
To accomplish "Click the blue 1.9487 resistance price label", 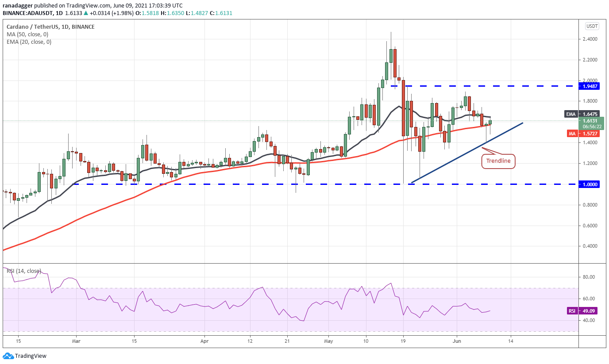I will (588, 86).
